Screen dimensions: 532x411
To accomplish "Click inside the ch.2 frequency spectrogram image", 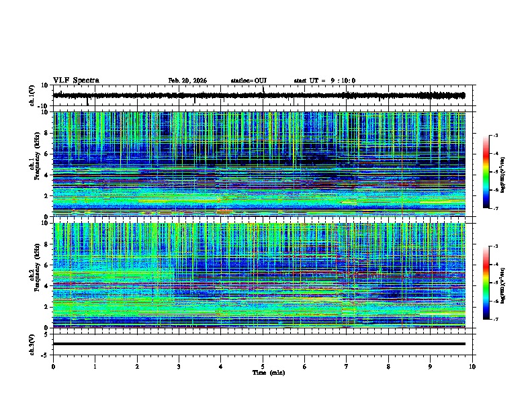I will pos(259,275).
